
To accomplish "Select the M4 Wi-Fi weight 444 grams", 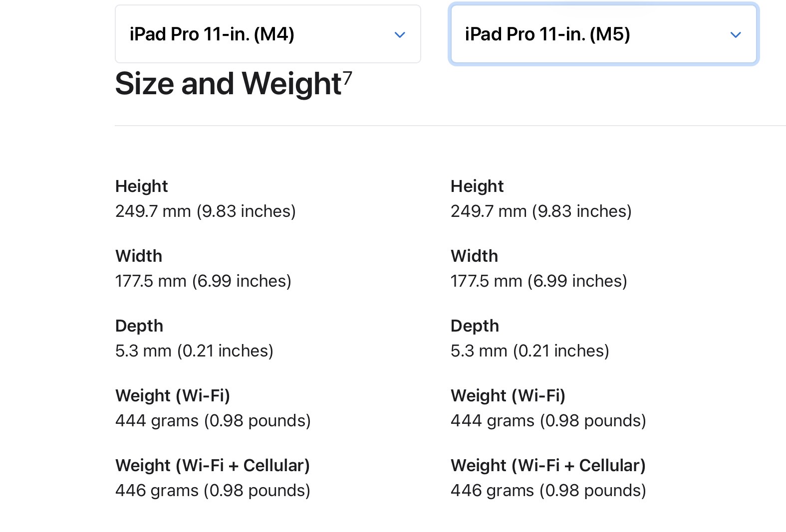I will click(x=213, y=420).
